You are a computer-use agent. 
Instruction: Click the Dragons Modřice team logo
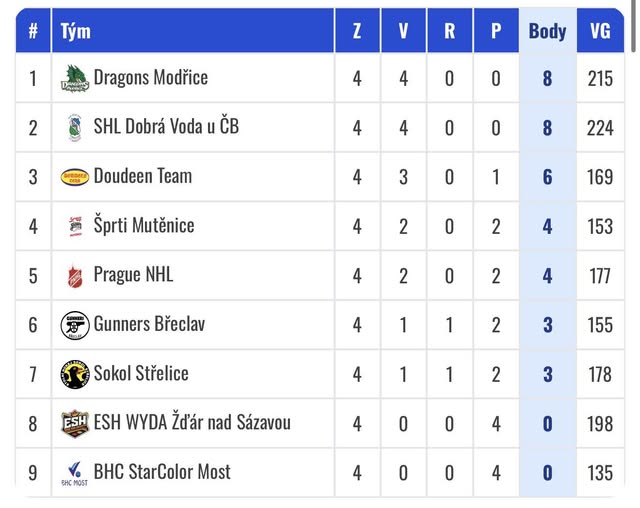click(75, 78)
